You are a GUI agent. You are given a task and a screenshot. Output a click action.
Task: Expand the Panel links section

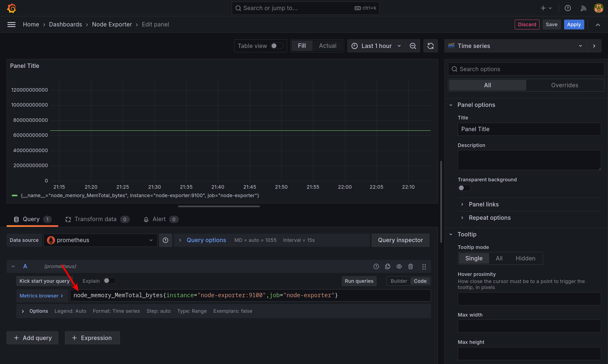click(x=483, y=204)
